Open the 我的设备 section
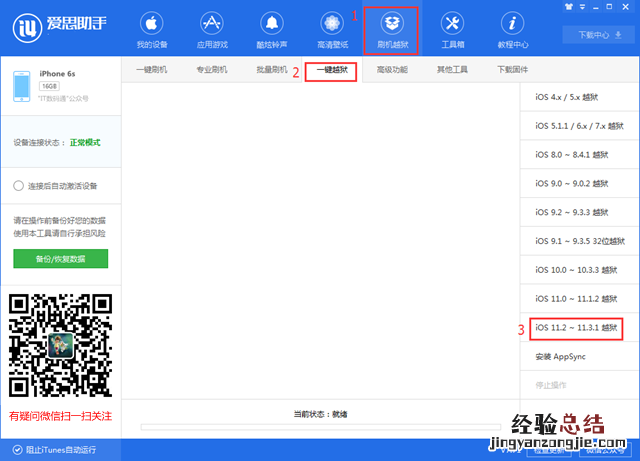This screenshot has width=640, height=461. (151, 30)
